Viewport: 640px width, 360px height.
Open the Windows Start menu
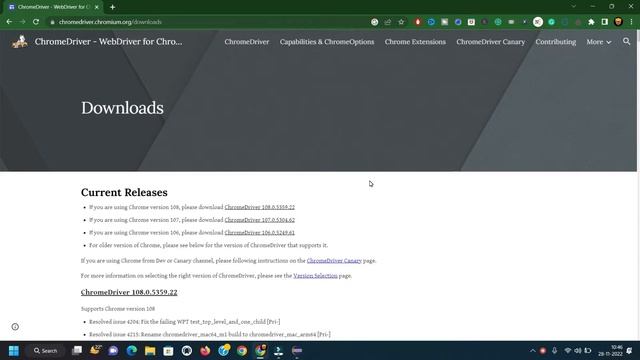[13, 351]
